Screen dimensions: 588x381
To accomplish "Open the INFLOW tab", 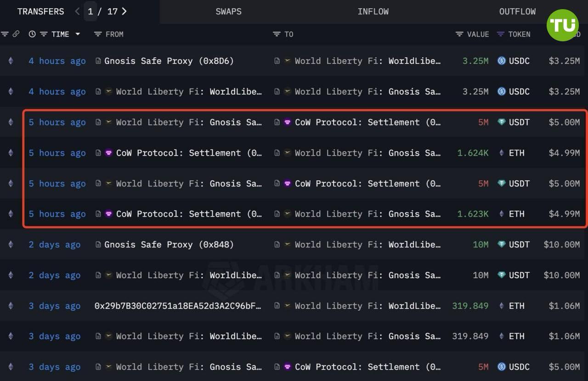I will click(373, 11).
